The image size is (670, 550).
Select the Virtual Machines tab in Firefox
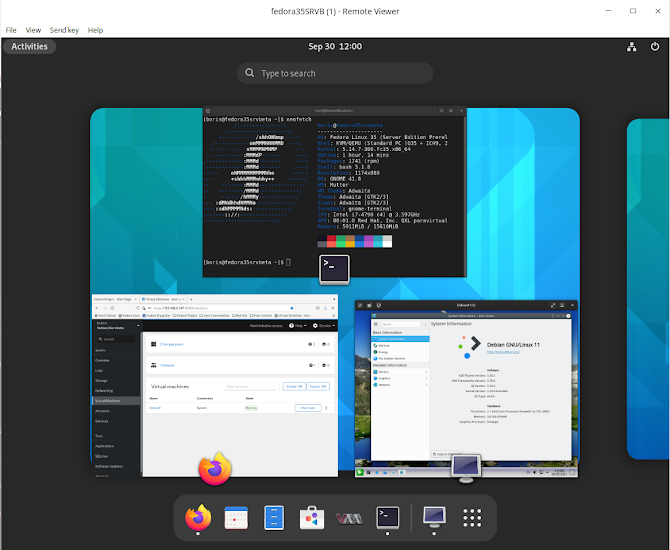163,299
